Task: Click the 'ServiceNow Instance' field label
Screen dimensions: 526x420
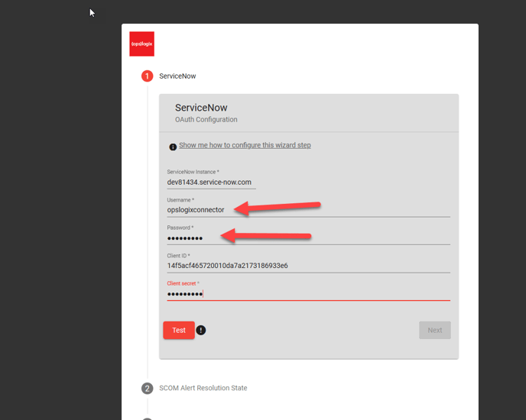Action: coord(193,172)
